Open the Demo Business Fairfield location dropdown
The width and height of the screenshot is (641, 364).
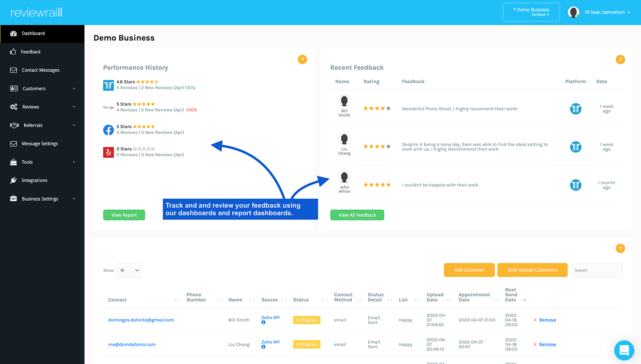531,12
